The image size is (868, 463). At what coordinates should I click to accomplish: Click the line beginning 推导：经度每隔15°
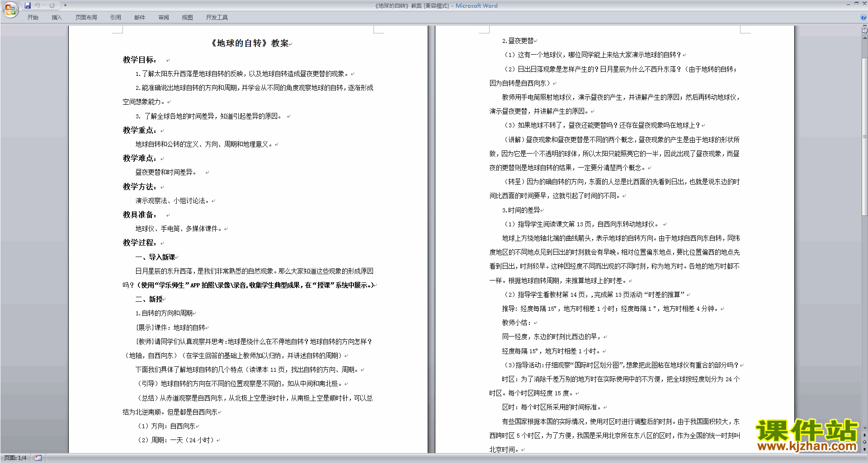610,309
